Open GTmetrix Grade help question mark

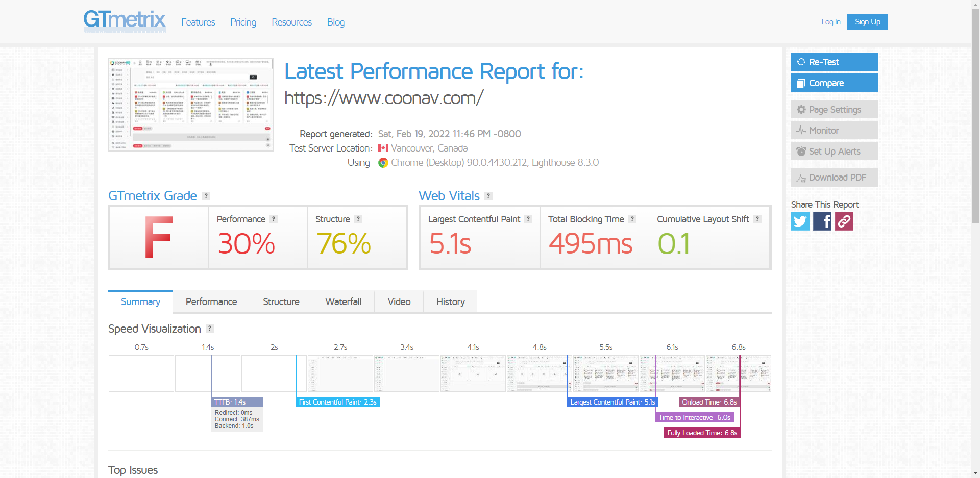tap(206, 196)
